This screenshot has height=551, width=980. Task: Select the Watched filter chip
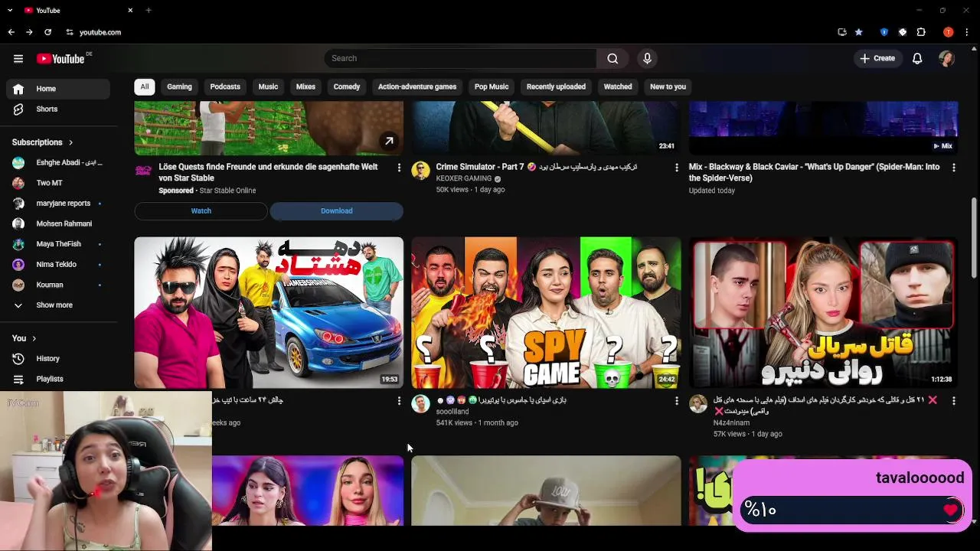[618, 86]
